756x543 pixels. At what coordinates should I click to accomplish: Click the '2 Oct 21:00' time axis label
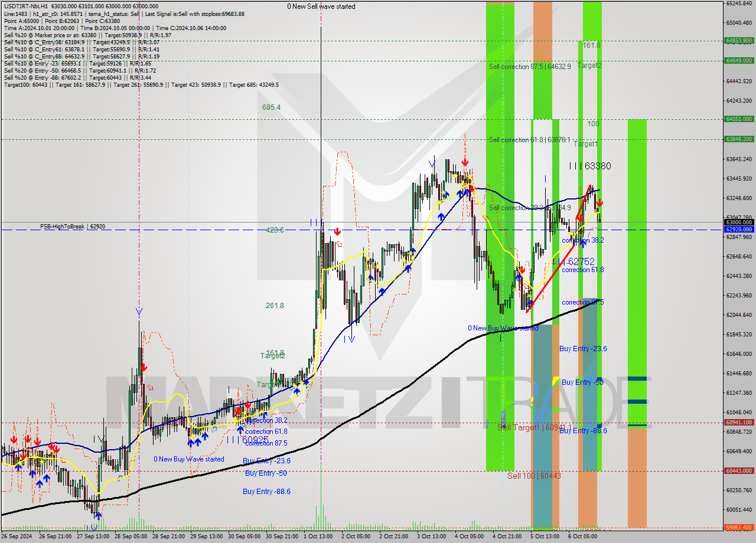click(395, 537)
